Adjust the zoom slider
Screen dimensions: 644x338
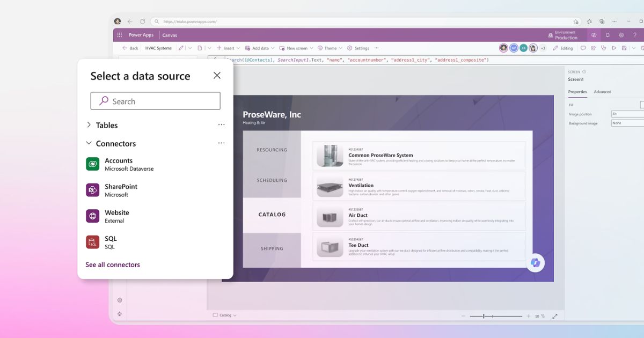[x=484, y=316]
